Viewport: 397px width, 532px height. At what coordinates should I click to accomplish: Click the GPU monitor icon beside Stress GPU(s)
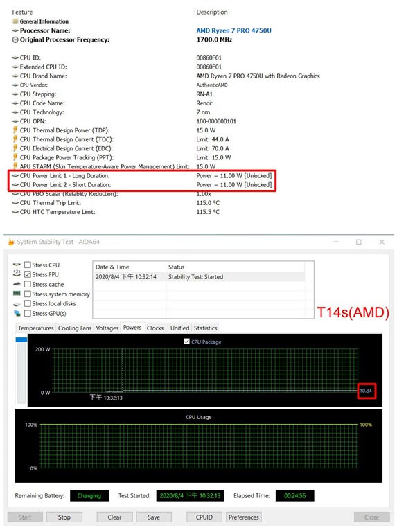(17, 314)
